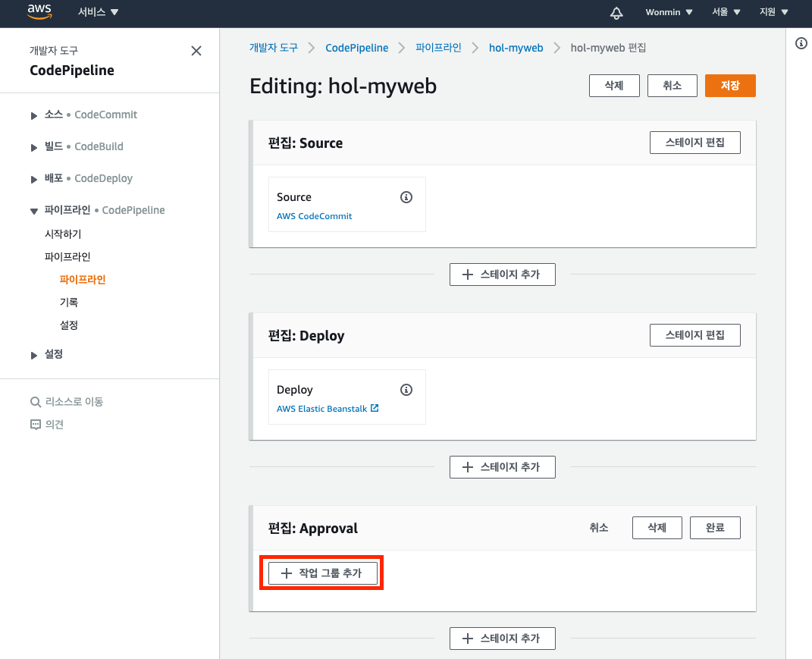The height and width of the screenshot is (659, 812).
Task: Click 스테이지 편집 for the Source stage
Action: coord(695,143)
